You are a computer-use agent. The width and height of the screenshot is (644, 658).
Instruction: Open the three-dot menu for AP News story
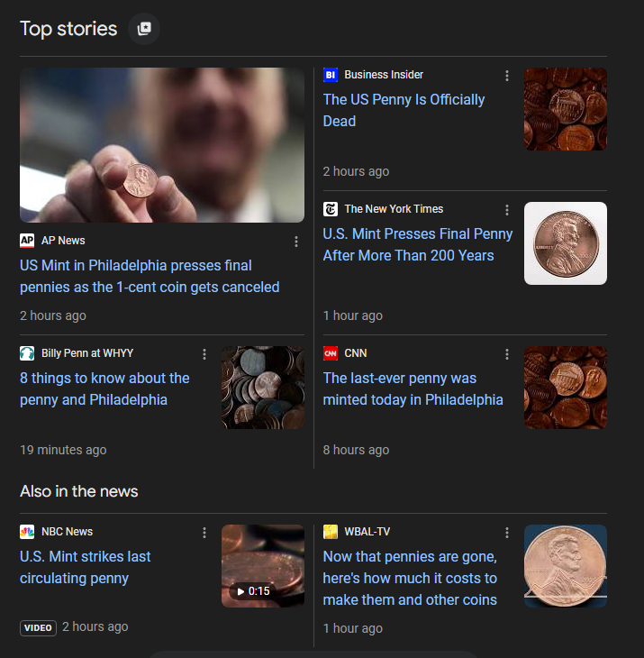(x=296, y=242)
